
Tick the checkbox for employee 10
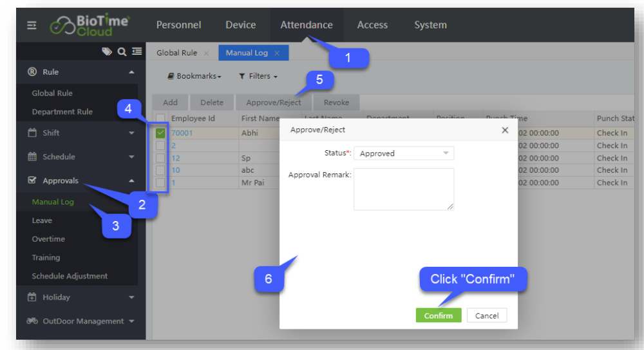[160, 170]
